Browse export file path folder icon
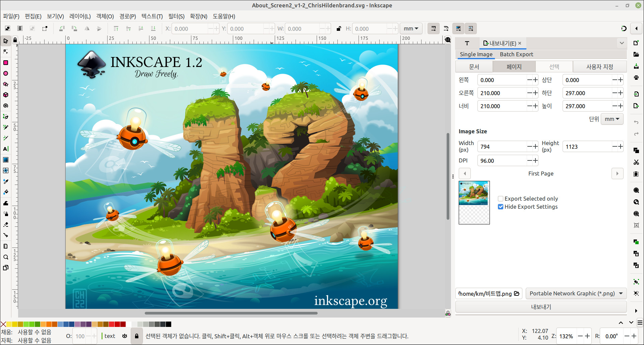Viewport: 644px width, 345px height. click(517, 293)
